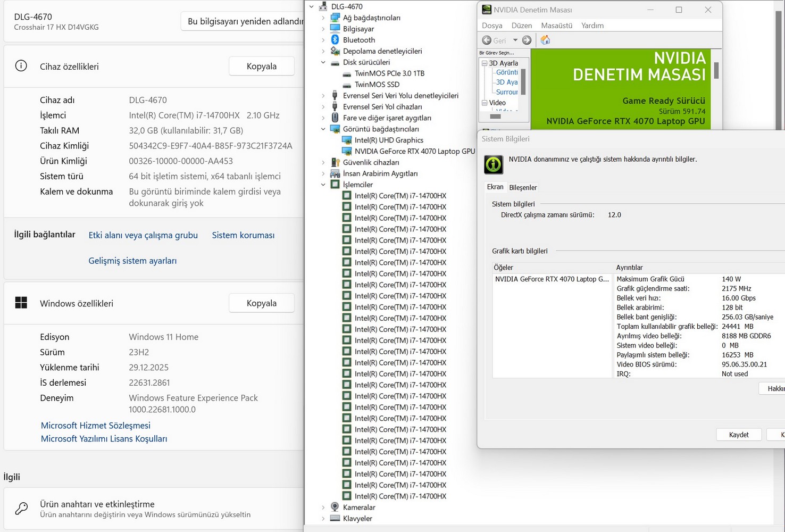Open the Yardım menu
This screenshot has width=785, height=532.
click(x=592, y=26)
